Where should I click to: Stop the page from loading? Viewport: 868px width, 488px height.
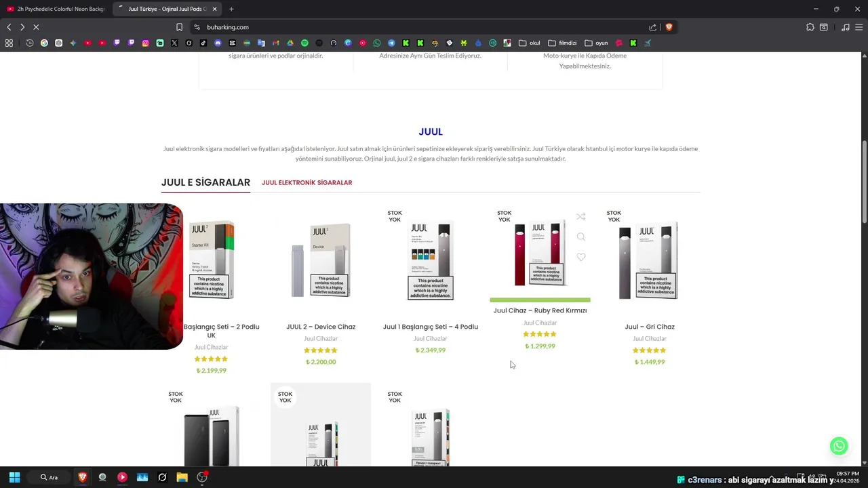coord(36,27)
